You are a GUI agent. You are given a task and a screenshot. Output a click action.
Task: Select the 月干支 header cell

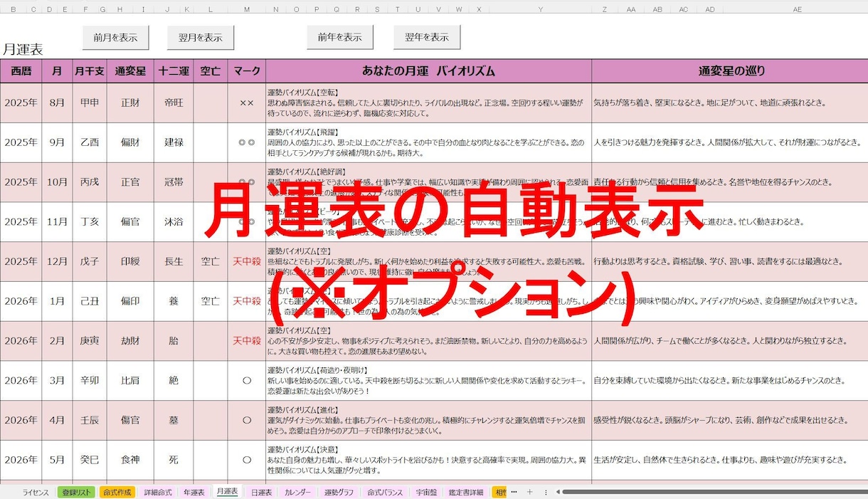pos(90,71)
